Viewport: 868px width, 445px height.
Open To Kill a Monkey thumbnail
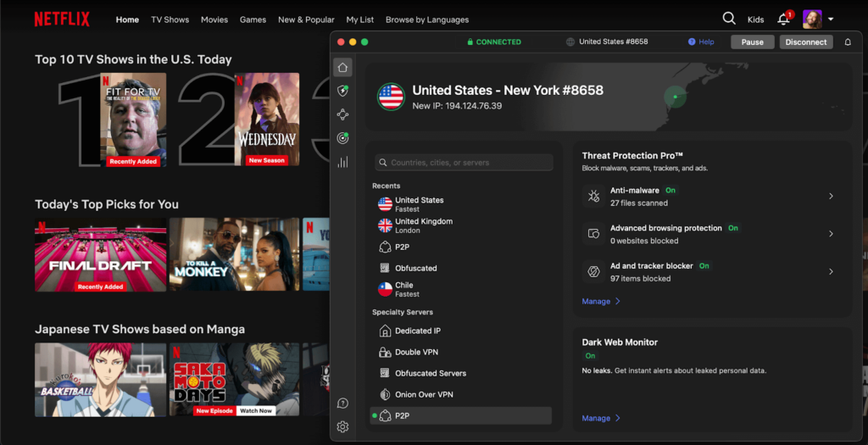pyautogui.click(x=234, y=254)
